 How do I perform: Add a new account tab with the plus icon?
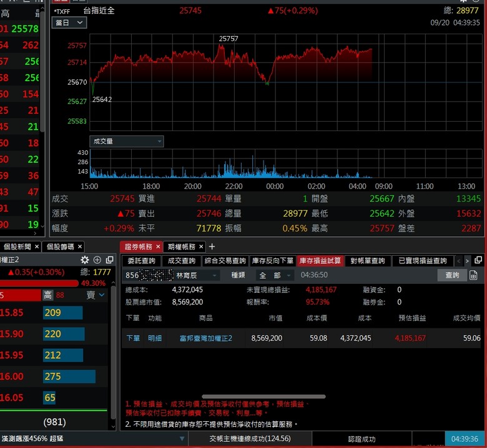click(212, 246)
